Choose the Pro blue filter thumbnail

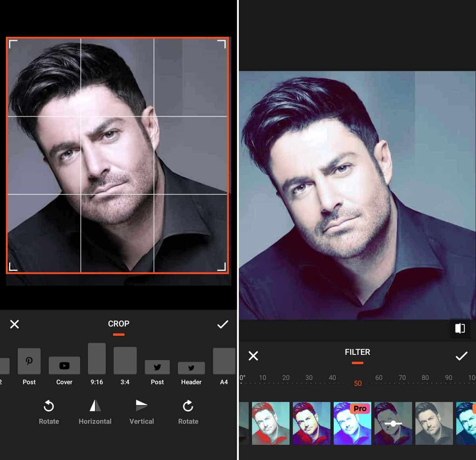[x=352, y=423]
